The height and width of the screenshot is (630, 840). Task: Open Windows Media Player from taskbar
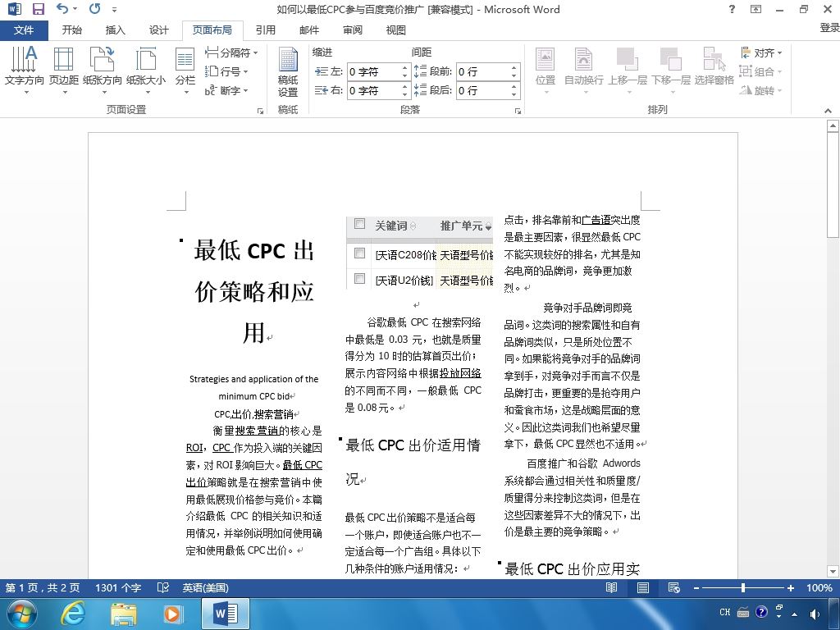coord(172,614)
